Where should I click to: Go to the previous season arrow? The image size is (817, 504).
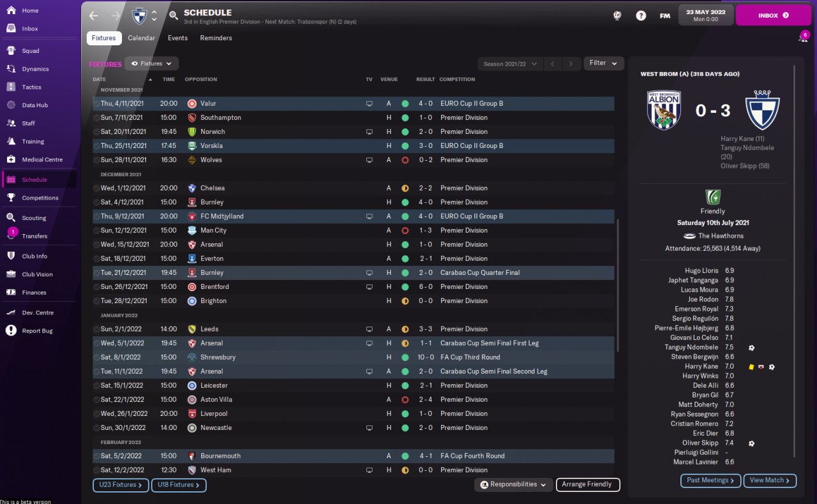(x=553, y=64)
